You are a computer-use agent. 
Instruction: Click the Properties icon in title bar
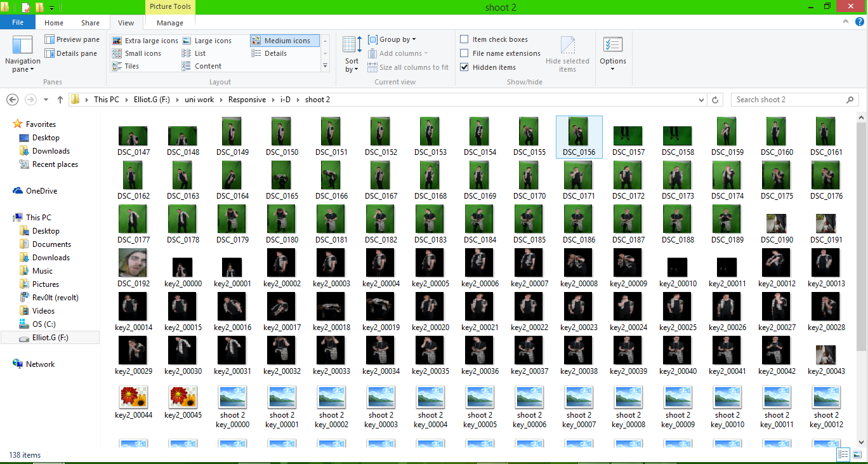click(26, 7)
